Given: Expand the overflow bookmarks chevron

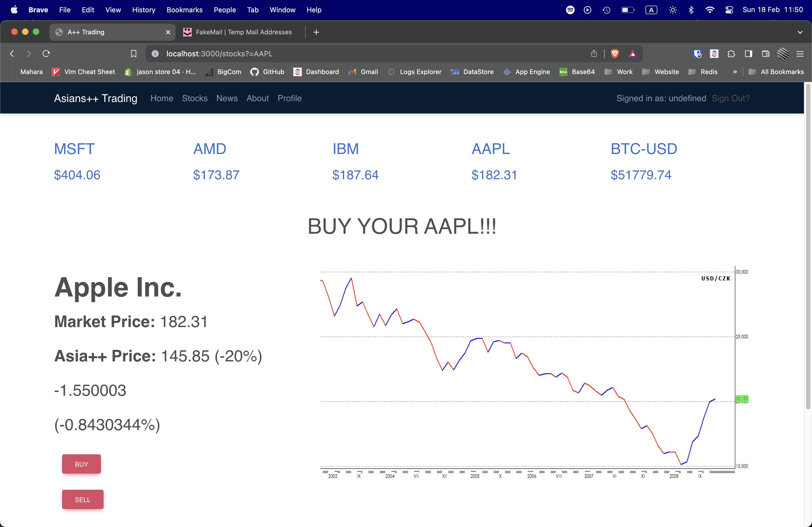Looking at the screenshot, I should pyautogui.click(x=735, y=72).
